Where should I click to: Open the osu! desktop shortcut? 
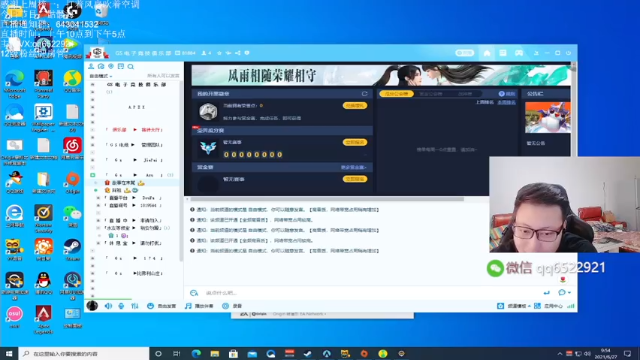14,317
